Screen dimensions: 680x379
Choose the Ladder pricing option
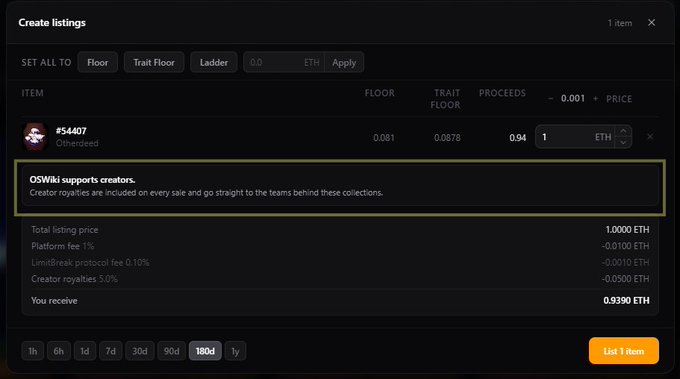(x=214, y=62)
